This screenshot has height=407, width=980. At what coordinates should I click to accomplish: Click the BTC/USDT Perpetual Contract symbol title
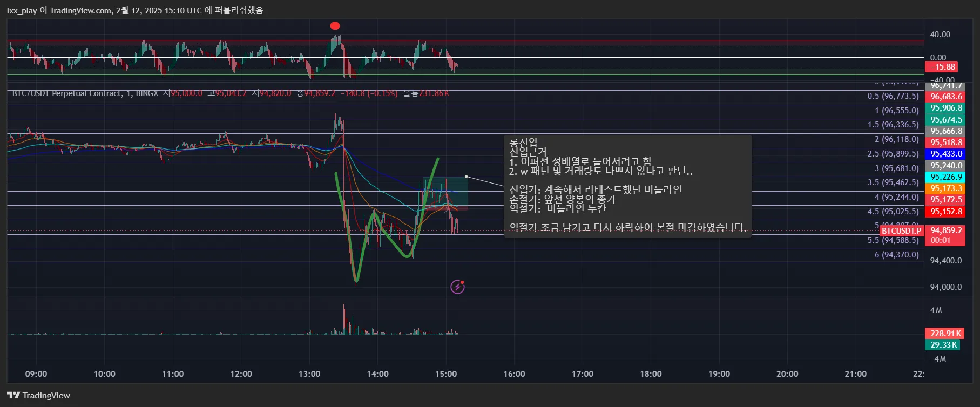67,93
